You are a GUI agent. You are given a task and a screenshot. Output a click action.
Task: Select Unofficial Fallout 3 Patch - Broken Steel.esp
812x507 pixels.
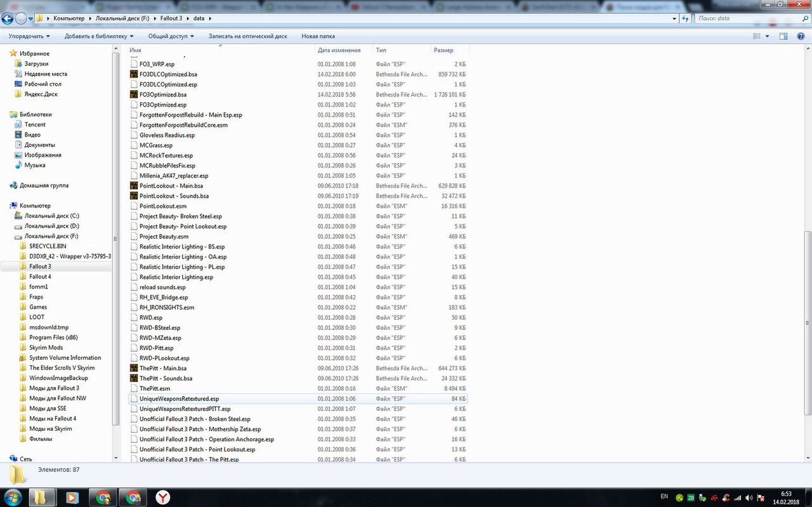[x=195, y=419]
